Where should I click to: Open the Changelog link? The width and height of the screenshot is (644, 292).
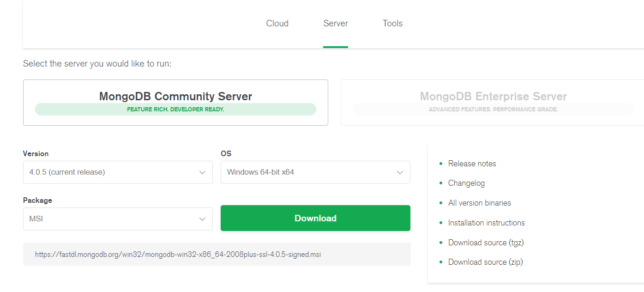click(x=466, y=183)
